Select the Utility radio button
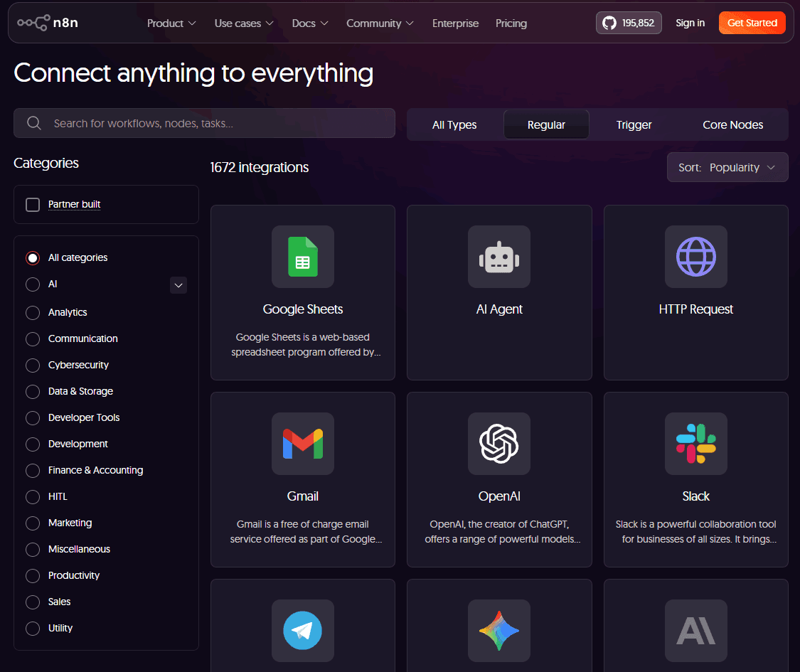 (x=33, y=628)
